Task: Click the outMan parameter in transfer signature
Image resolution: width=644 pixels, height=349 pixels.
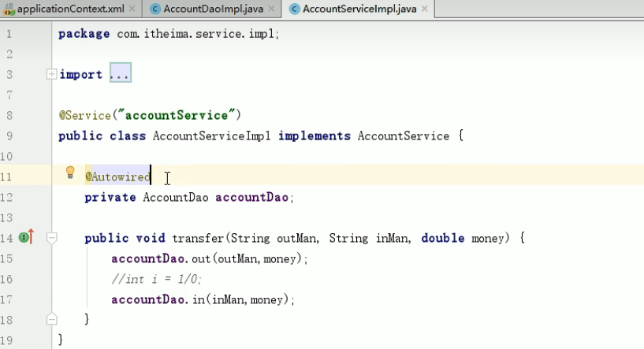Action: (296, 238)
